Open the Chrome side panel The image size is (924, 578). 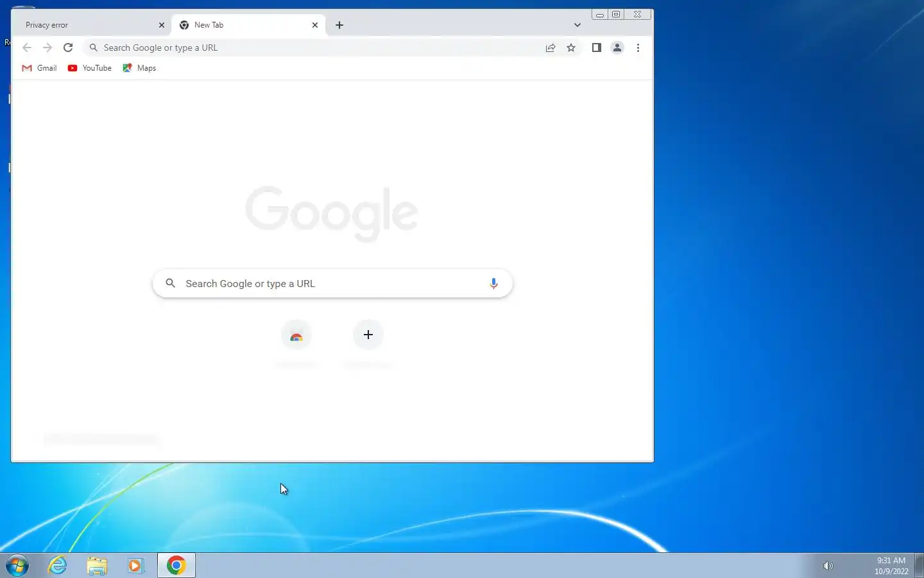click(596, 48)
